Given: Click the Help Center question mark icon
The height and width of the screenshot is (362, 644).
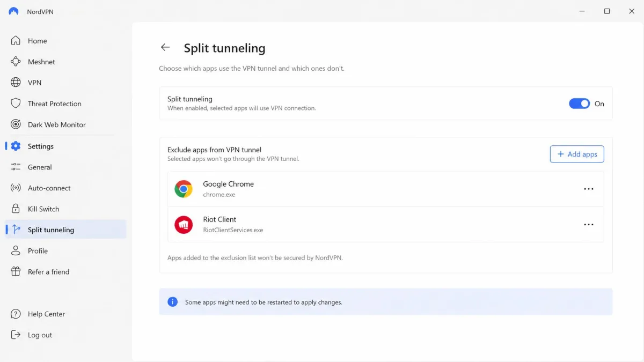Looking at the screenshot, I should (x=16, y=314).
